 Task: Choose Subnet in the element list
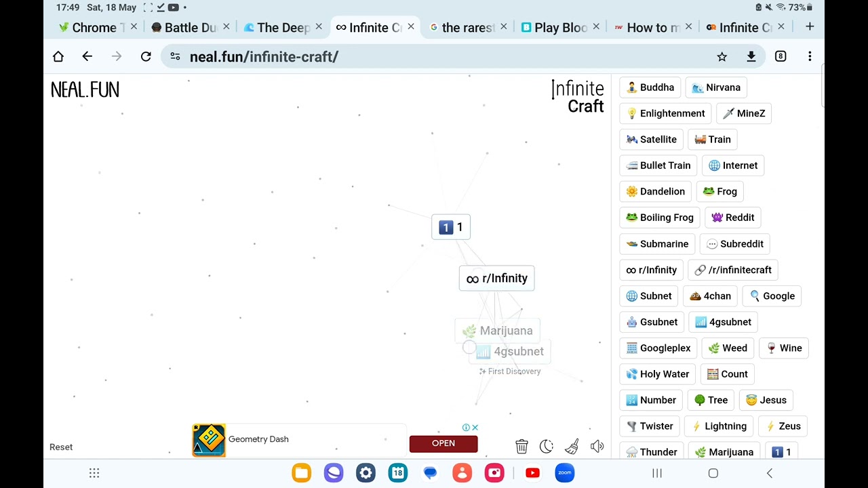pyautogui.click(x=649, y=296)
